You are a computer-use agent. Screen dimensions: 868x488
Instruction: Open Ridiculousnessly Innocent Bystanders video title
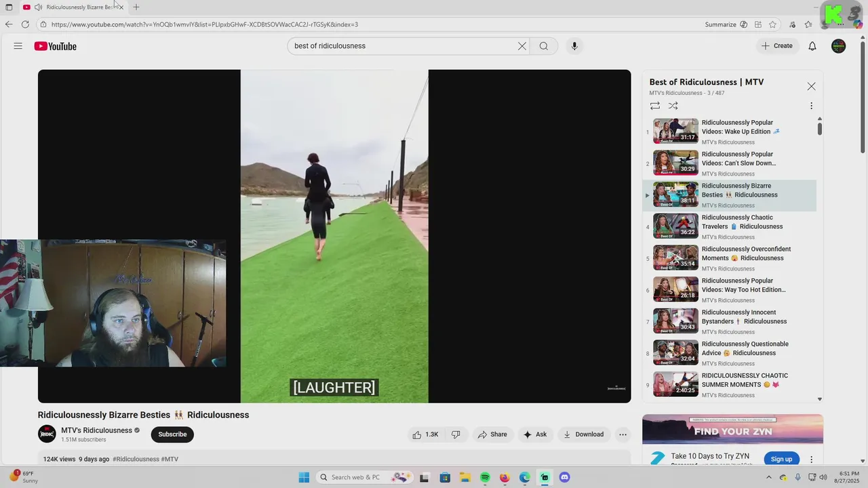[x=744, y=317]
